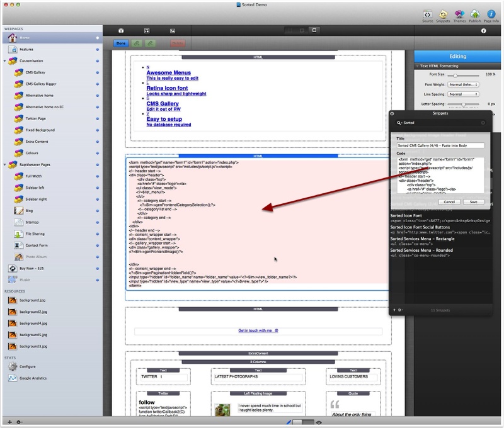Click the Features page icon
Image resolution: width=504 pixels, height=428 pixels.
click(13, 50)
